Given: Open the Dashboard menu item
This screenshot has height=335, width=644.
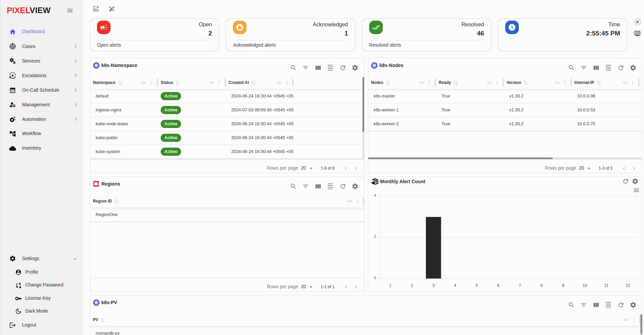Looking at the screenshot, I should (34, 32).
